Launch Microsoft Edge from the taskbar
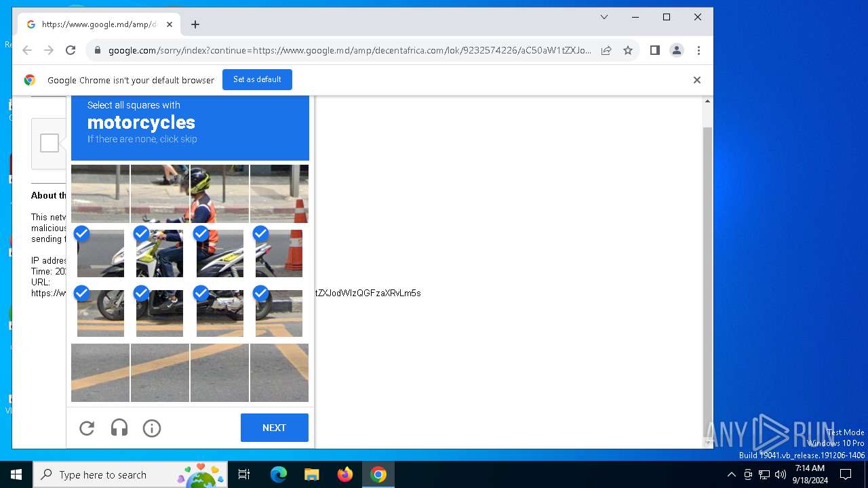The width and height of the screenshot is (868, 488). point(279,474)
